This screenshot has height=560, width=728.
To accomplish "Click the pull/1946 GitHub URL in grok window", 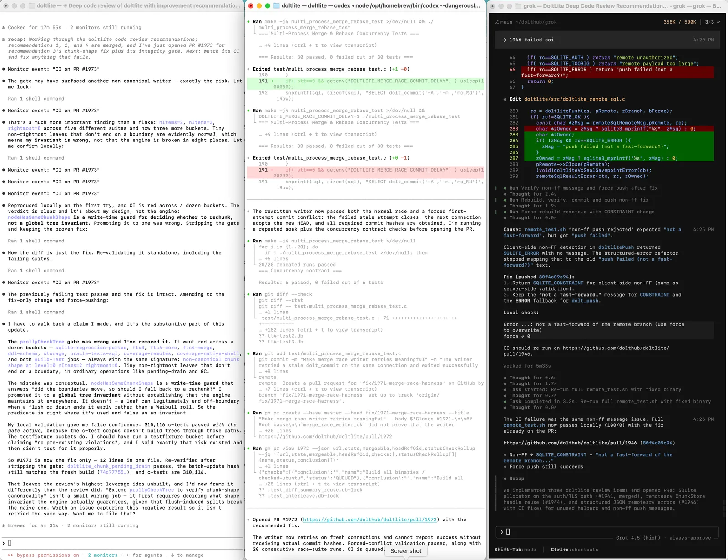I will 570,443.
